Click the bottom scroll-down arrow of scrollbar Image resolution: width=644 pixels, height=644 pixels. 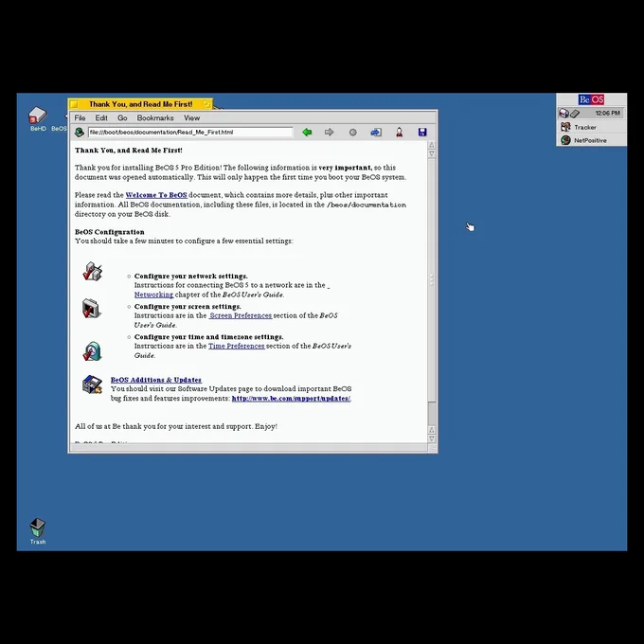432,438
